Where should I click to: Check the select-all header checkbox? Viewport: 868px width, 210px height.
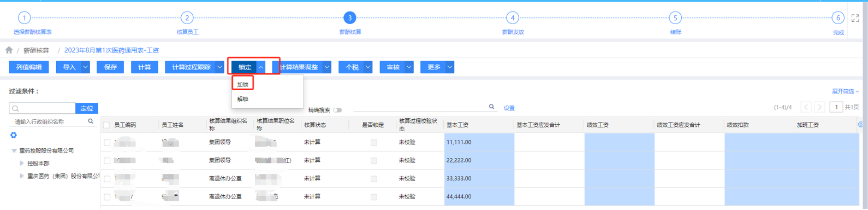pos(107,125)
